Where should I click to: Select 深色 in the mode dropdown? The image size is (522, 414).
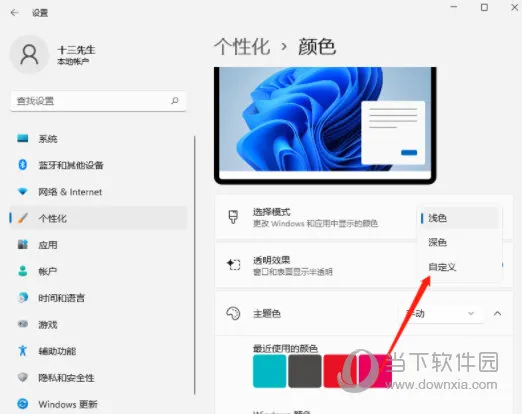pyautogui.click(x=459, y=242)
